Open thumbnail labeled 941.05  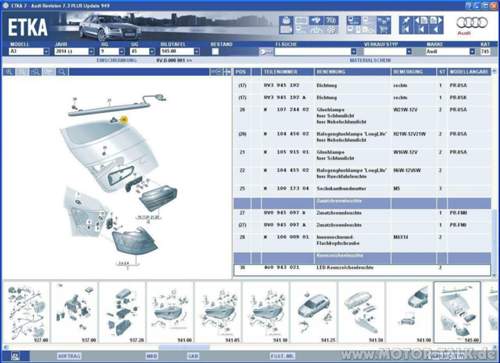(x=218, y=312)
